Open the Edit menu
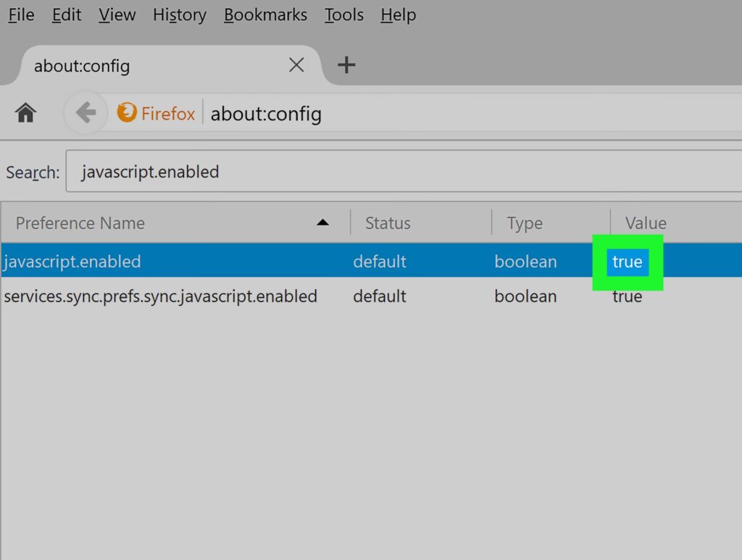The height and width of the screenshot is (560, 742). 66,15
